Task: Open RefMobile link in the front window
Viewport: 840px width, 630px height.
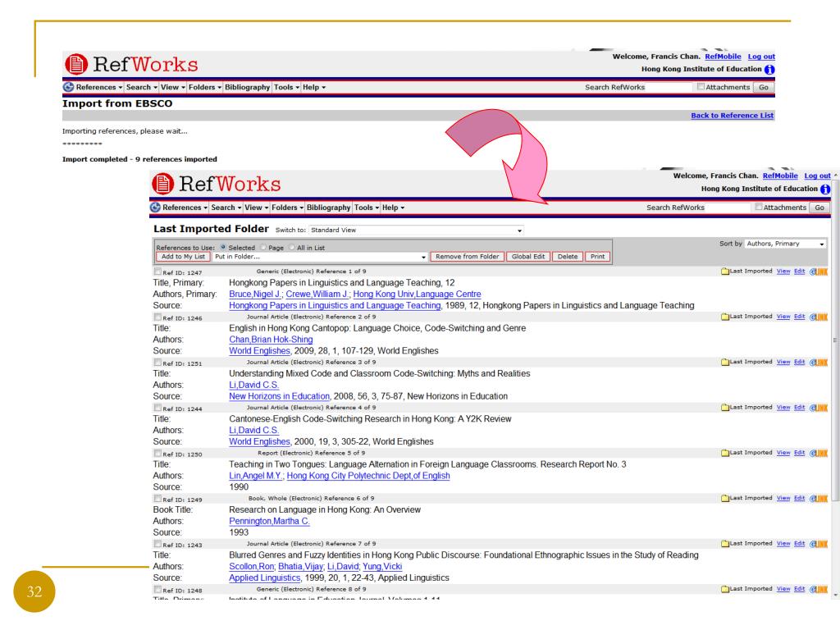Action: pyautogui.click(x=780, y=176)
